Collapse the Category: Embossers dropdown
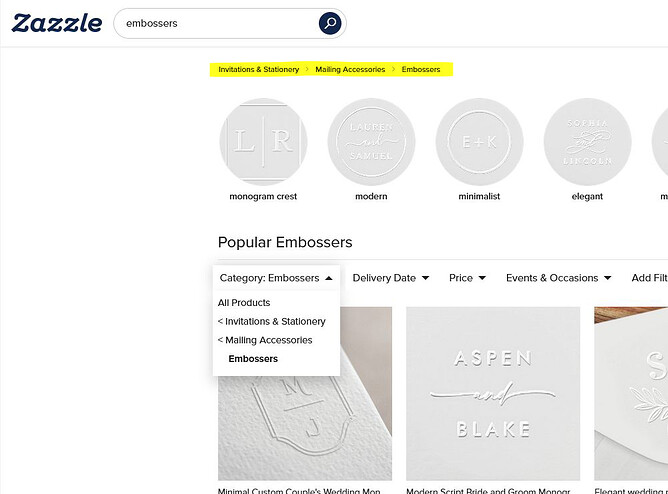This screenshot has width=668, height=494. (276, 278)
